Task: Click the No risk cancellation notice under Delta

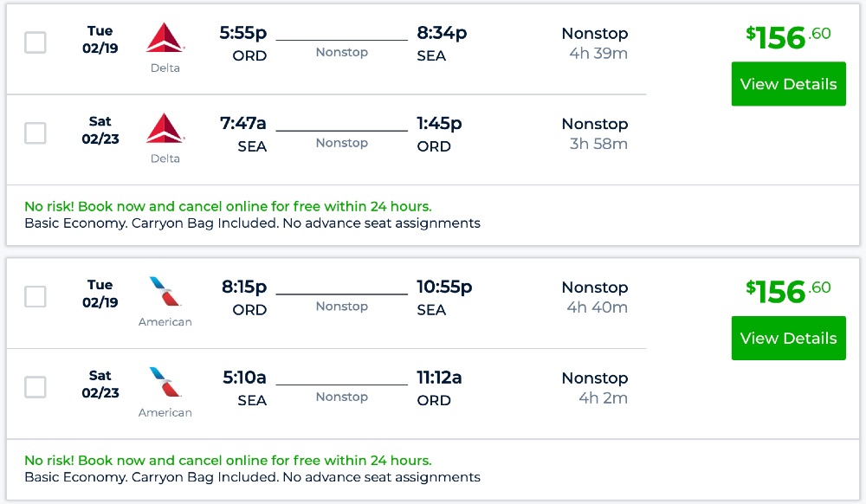Action: coord(228,206)
